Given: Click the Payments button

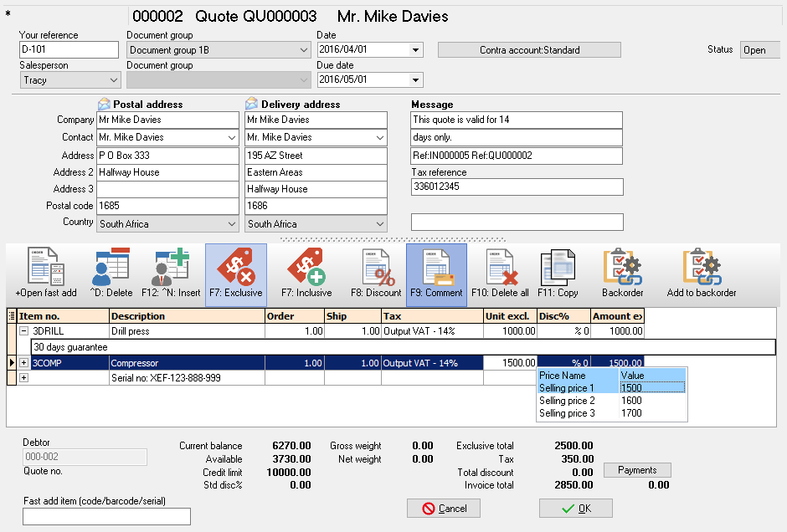Looking at the screenshot, I should click(637, 470).
